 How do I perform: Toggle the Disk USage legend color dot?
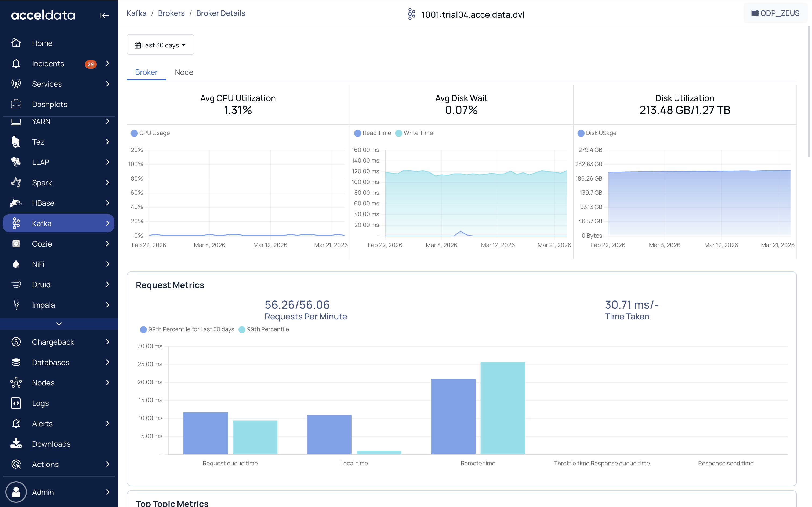tap(581, 133)
